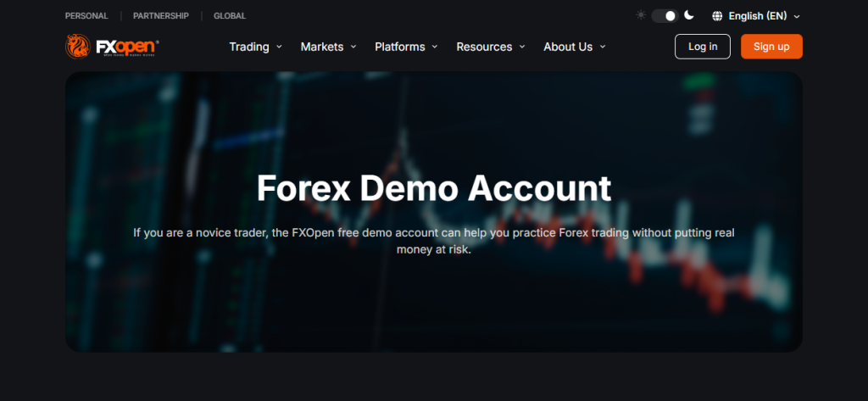Select the PERSONAL tab

(86, 16)
